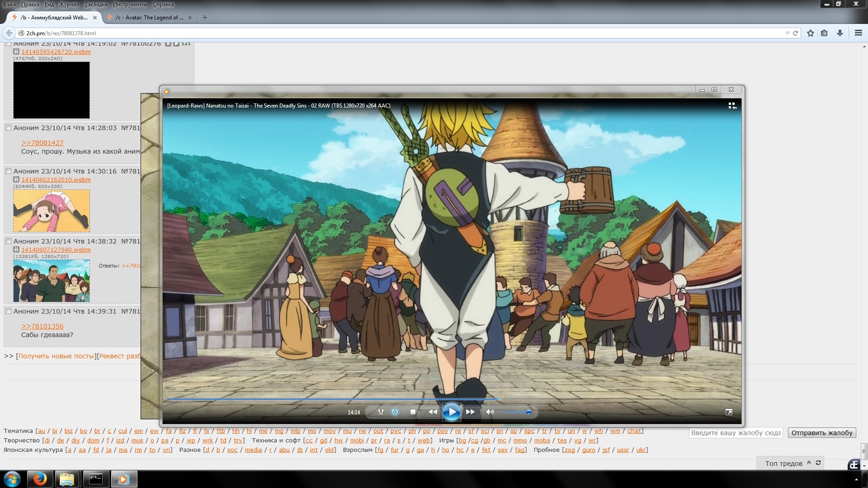Bookmark this page with star icon
The image size is (868, 488).
click(x=811, y=33)
